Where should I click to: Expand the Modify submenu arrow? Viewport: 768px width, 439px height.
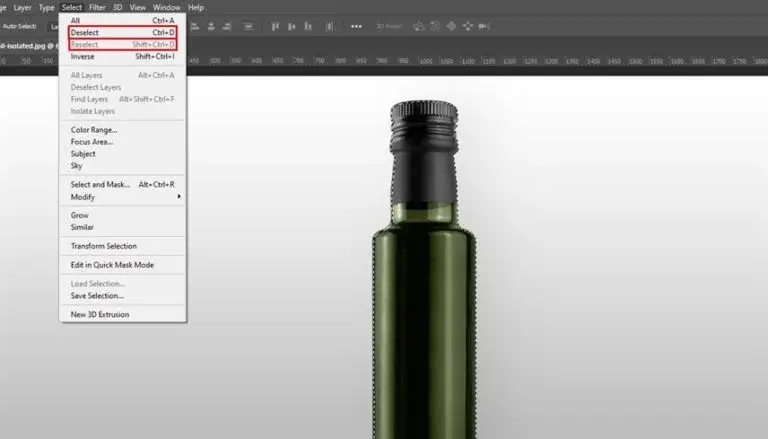[179, 196]
